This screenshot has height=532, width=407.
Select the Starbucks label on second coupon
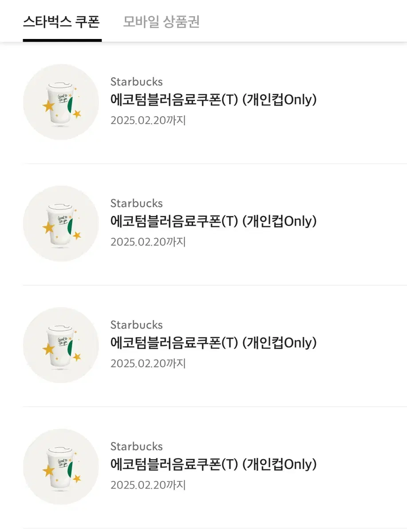(x=137, y=203)
